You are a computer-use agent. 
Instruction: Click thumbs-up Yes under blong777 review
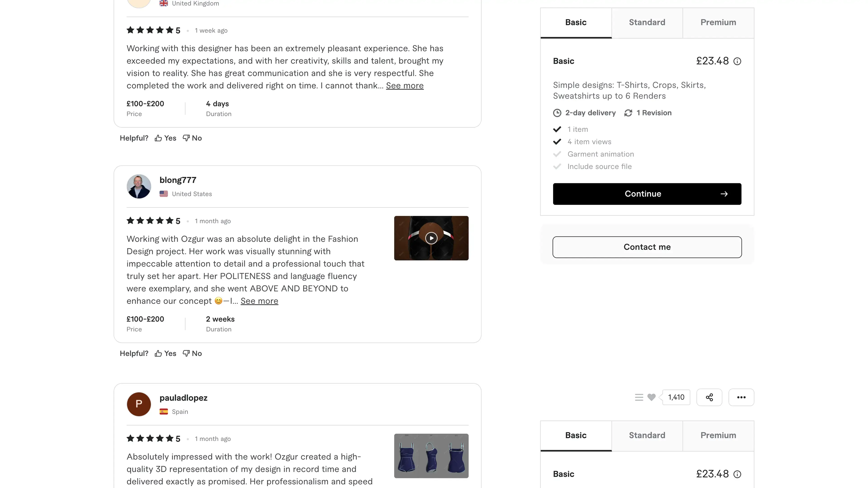click(x=165, y=353)
